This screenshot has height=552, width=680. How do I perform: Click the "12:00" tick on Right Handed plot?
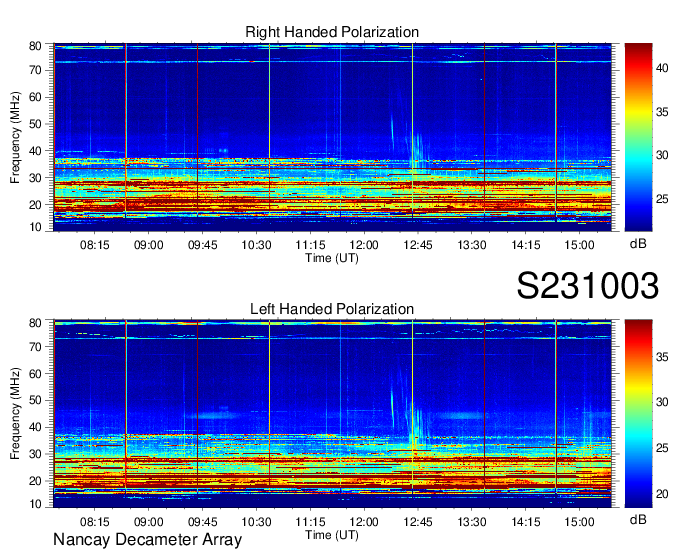pos(364,245)
